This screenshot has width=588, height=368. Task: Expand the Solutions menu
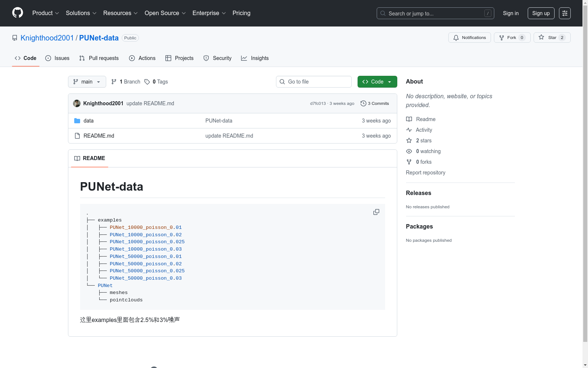(81, 13)
